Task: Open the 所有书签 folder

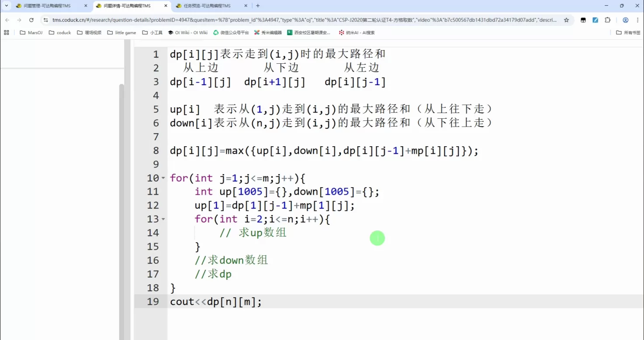Action: click(628, 32)
